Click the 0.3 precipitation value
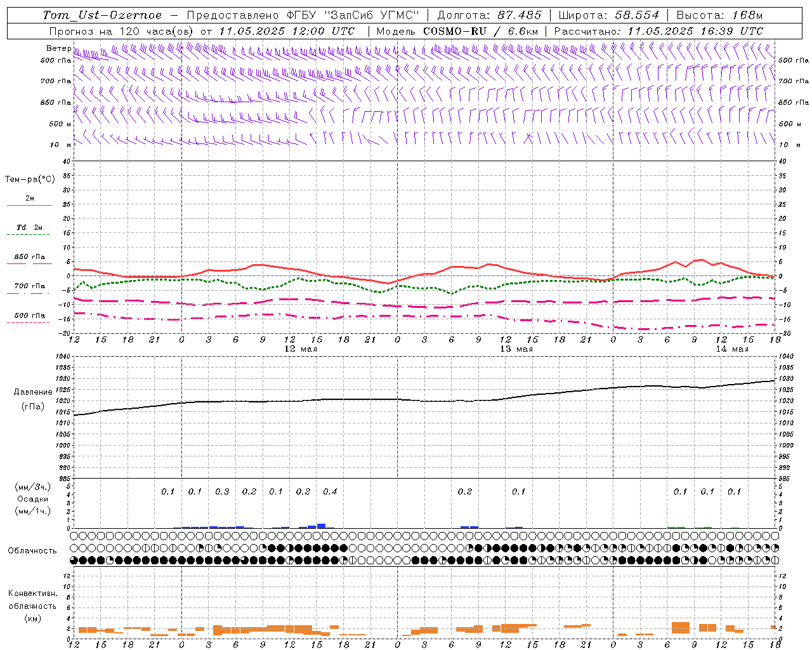Screen dimensions: 812x650 (222, 491)
